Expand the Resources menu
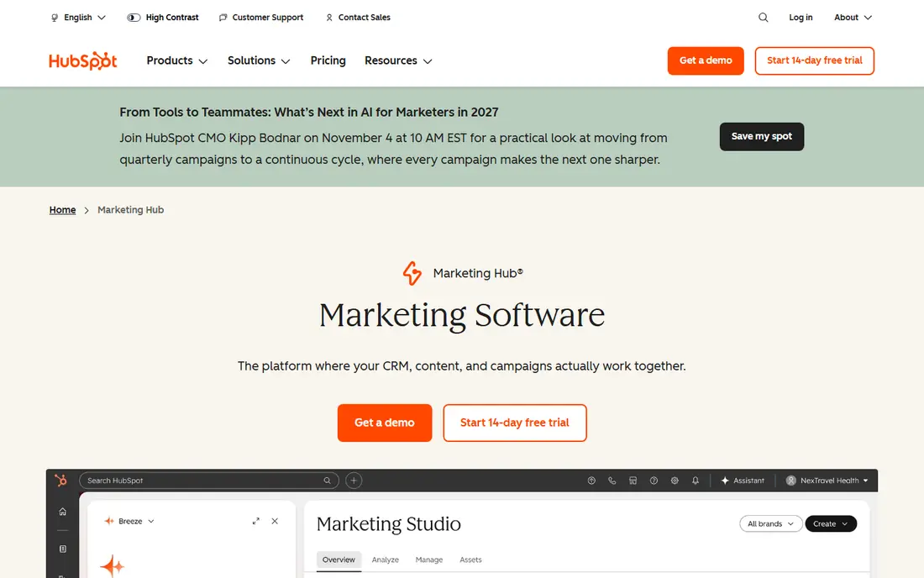 point(398,60)
